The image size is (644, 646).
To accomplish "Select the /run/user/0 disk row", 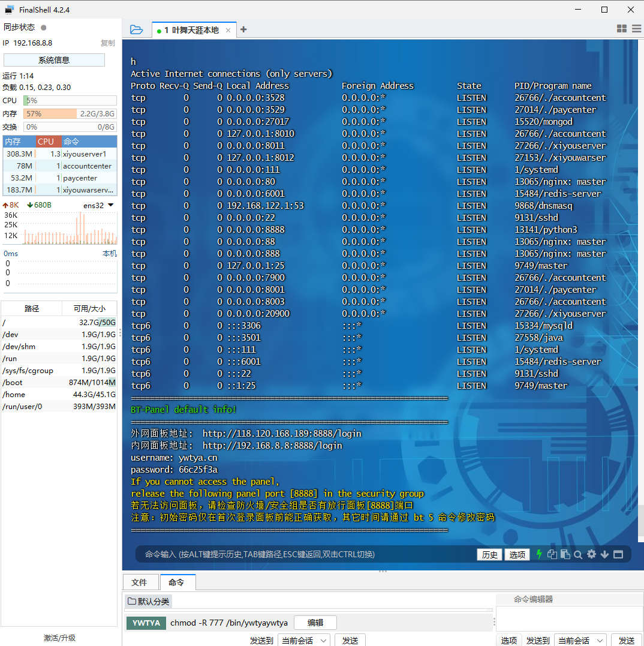I will click(x=59, y=407).
